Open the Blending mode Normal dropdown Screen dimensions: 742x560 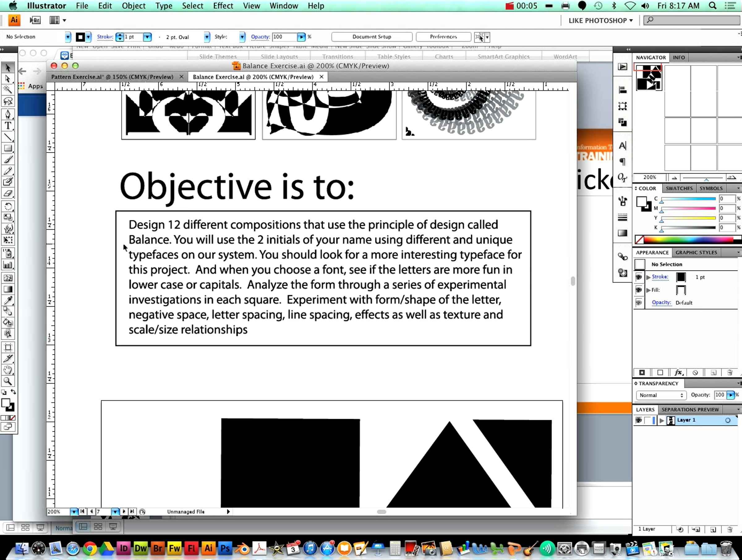[x=660, y=395]
